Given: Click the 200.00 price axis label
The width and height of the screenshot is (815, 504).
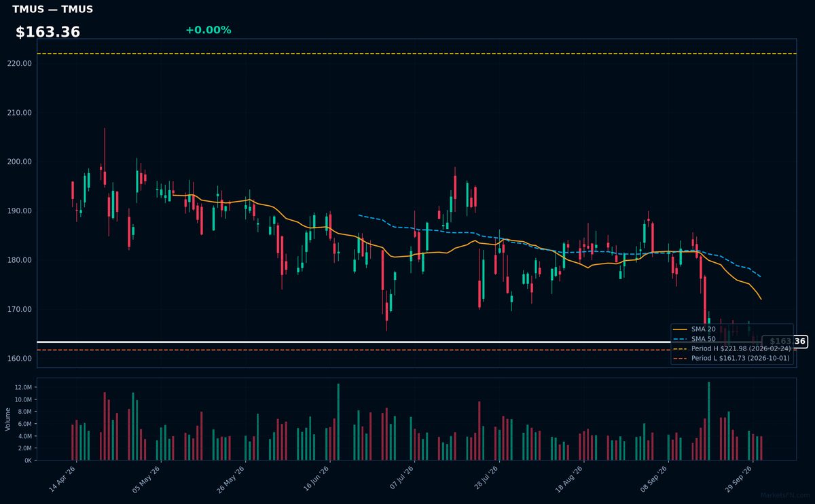Looking at the screenshot, I should coord(20,162).
